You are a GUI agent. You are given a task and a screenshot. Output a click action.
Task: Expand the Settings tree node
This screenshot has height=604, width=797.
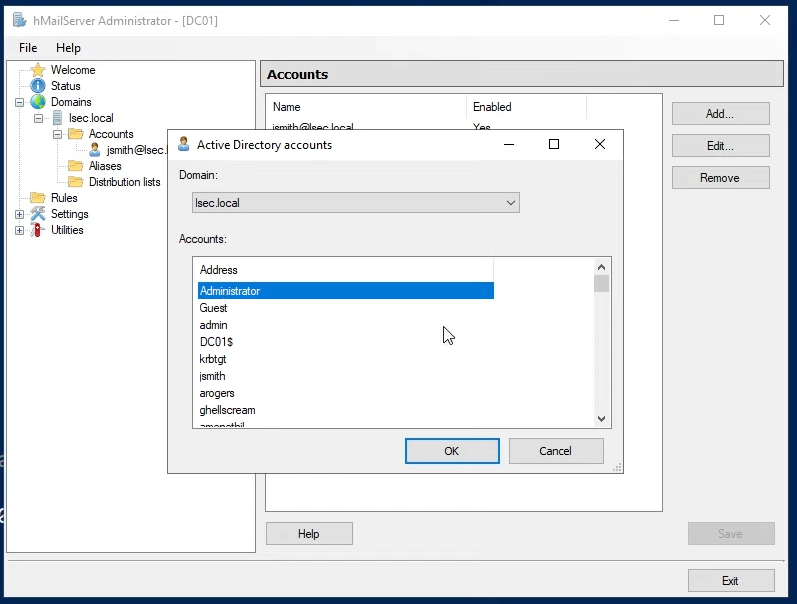click(19, 214)
